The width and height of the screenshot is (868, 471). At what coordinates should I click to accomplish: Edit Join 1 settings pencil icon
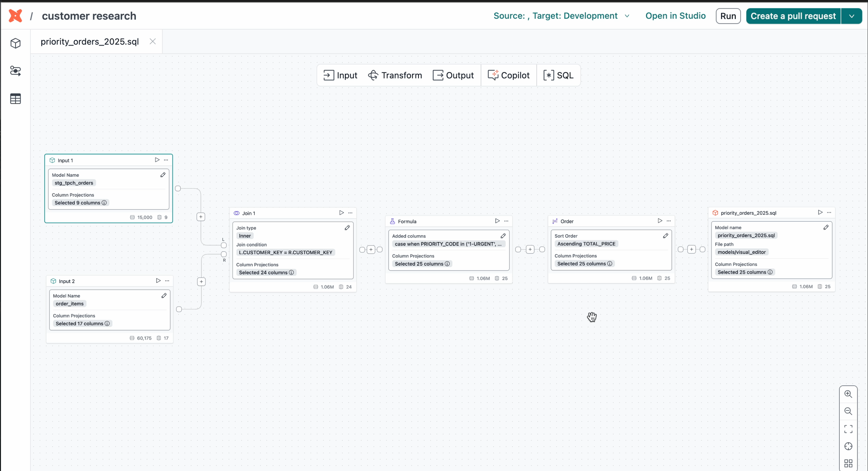347,228
